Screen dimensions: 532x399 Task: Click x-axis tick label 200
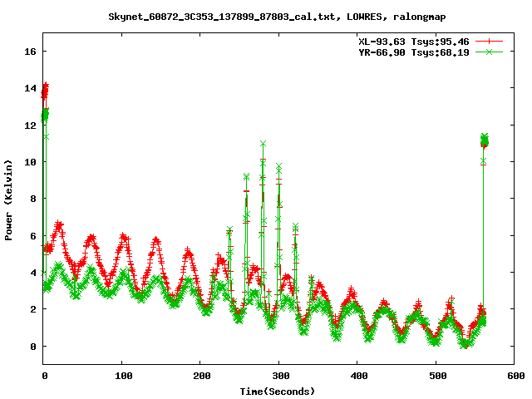[201, 376]
